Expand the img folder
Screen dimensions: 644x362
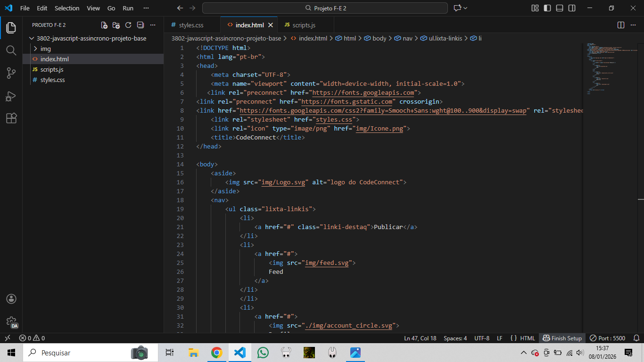pyautogui.click(x=45, y=49)
